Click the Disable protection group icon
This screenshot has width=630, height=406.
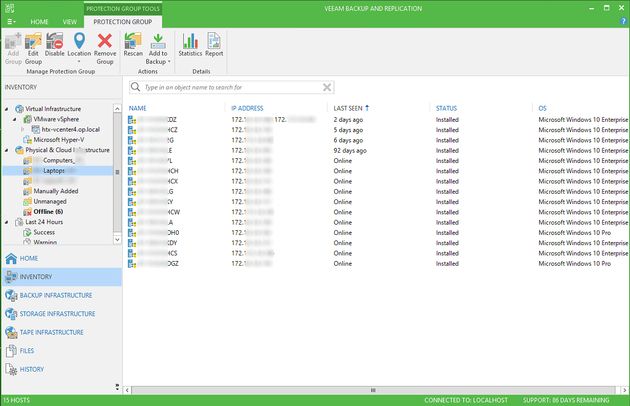pos(54,45)
